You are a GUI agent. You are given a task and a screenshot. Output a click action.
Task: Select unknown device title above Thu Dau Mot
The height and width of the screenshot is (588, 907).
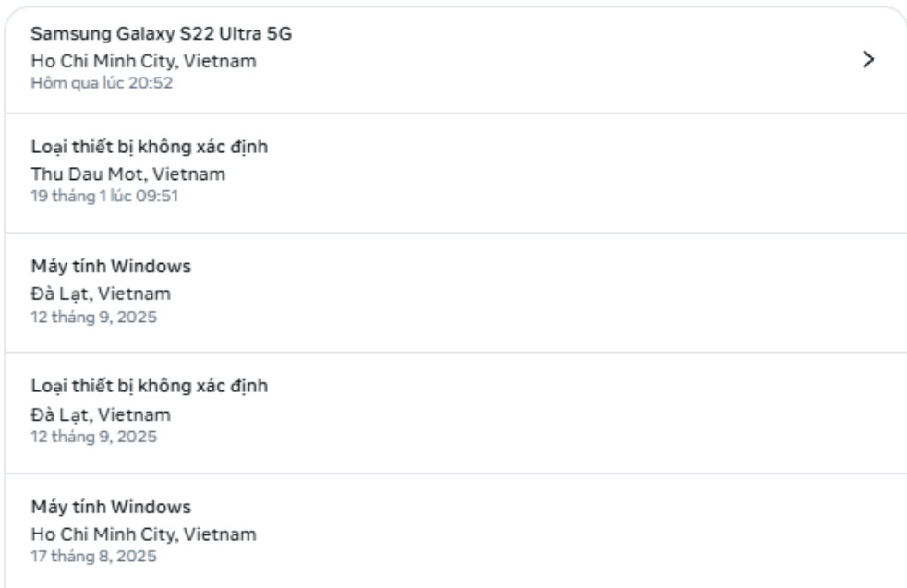tap(150, 147)
